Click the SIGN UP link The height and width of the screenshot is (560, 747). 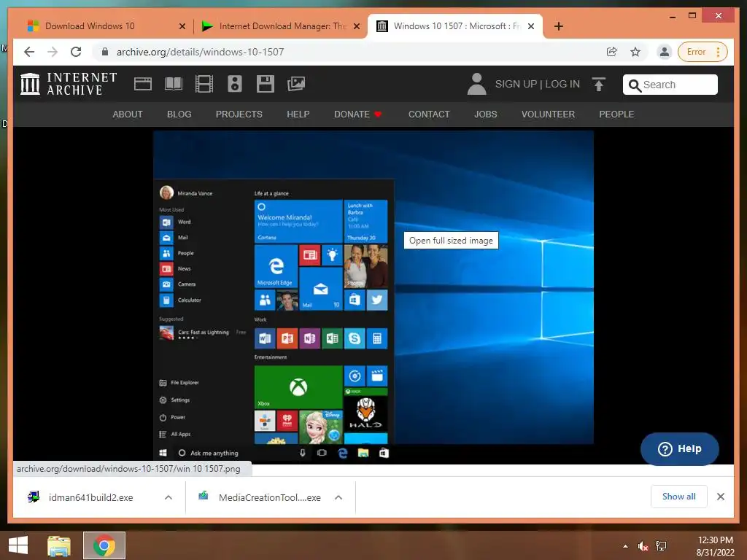coord(516,85)
